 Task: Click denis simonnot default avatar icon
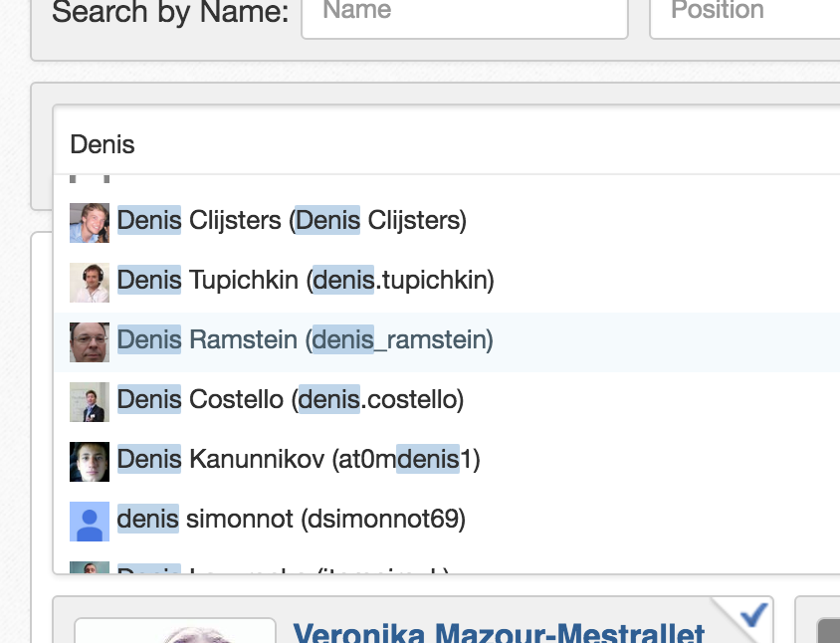[90, 522]
